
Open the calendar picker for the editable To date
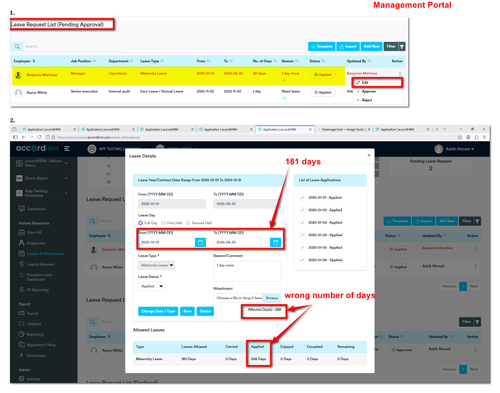coord(275,242)
